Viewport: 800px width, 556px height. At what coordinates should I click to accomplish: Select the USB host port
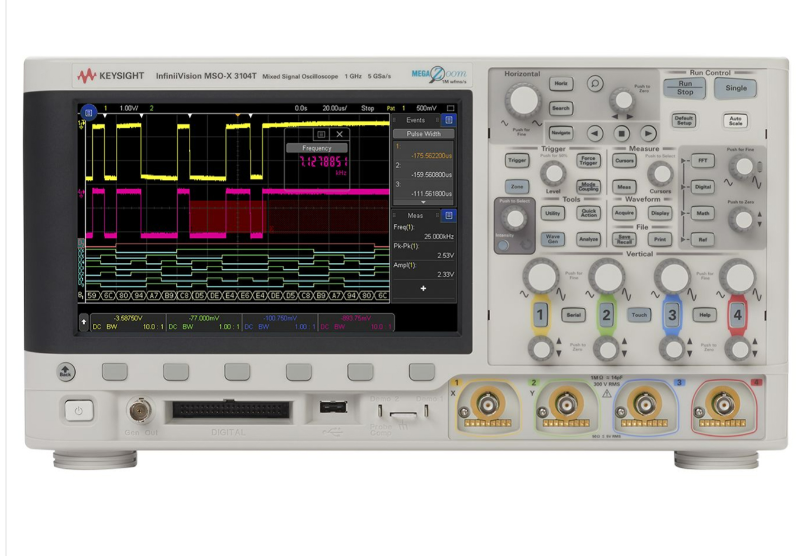coord(333,407)
